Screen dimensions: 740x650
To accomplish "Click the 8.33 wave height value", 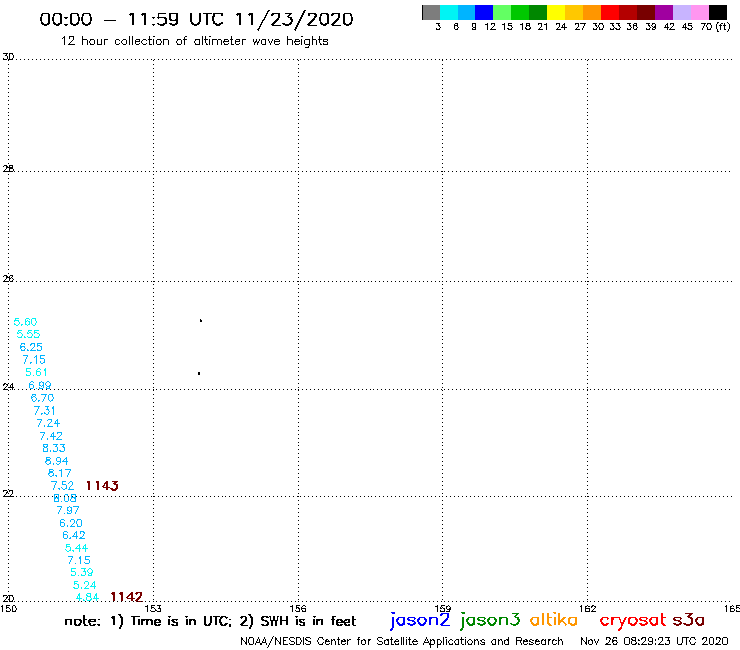I will click(x=54, y=448).
